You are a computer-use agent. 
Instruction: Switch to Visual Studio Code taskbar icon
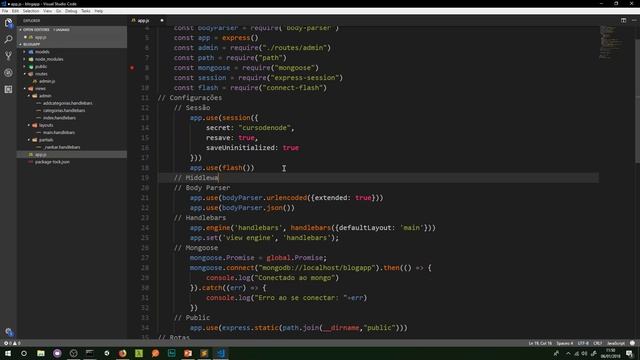pyautogui.click(x=220, y=353)
